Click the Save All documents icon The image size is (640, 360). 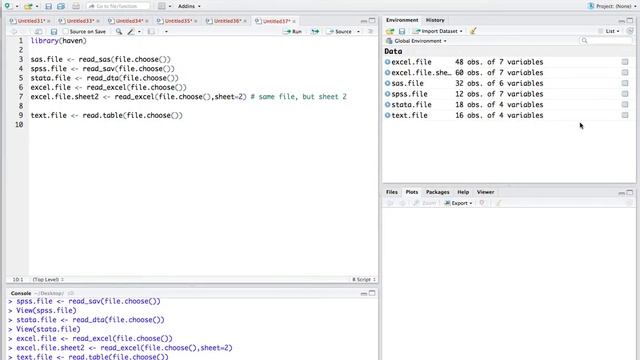tap(61, 6)
